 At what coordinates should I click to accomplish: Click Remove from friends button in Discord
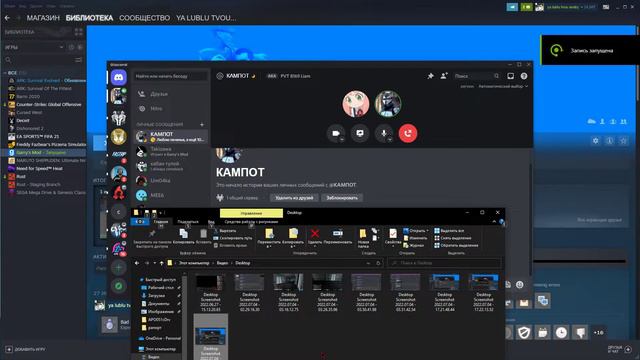click(x=294, y=198)
